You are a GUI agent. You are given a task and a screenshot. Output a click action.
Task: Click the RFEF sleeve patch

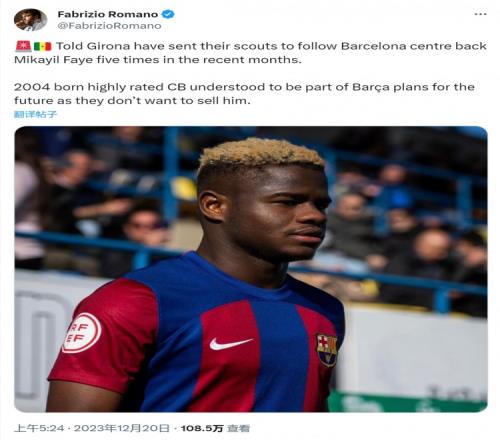[82, 332]
